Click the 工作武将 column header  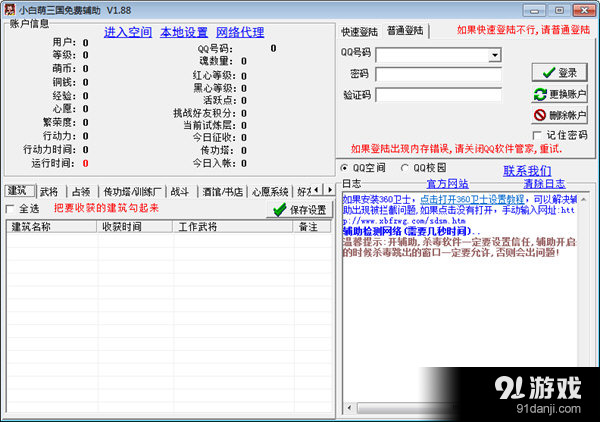pos(232,226)
